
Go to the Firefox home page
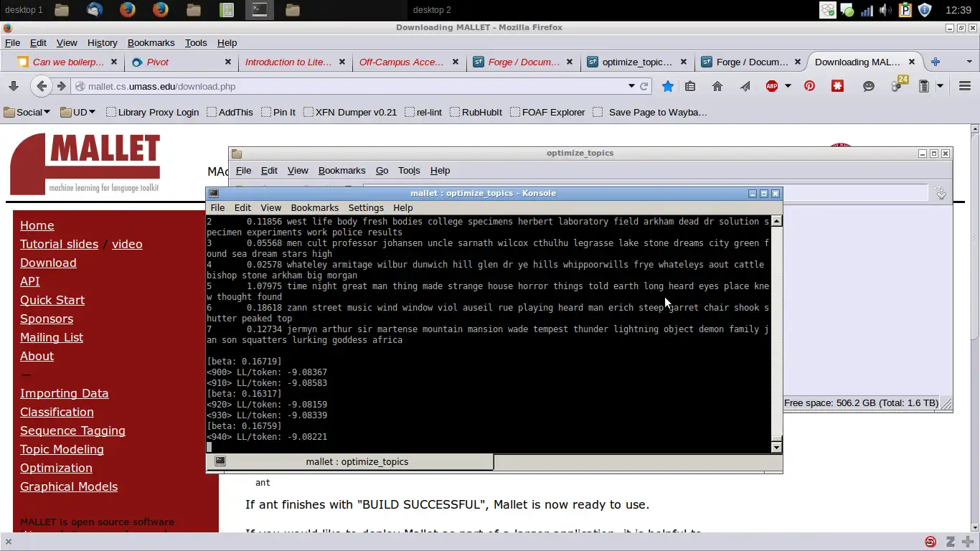pos(717,86)
